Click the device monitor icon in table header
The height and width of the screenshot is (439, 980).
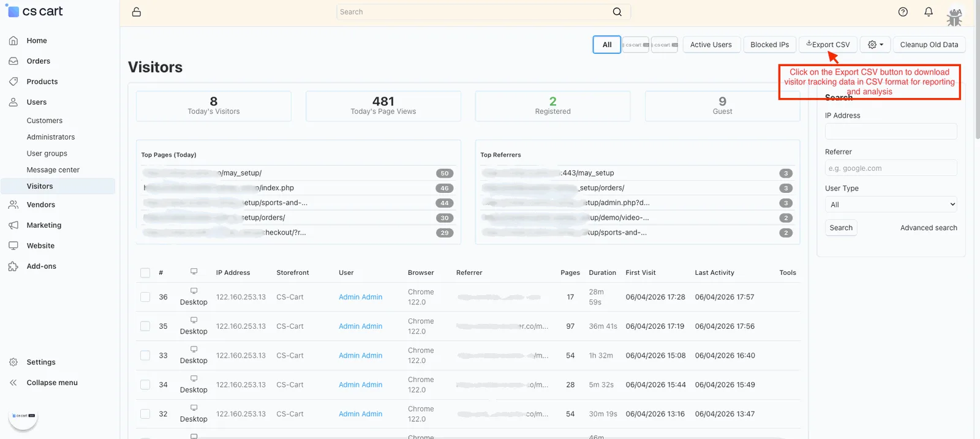[x=194, y=271]
